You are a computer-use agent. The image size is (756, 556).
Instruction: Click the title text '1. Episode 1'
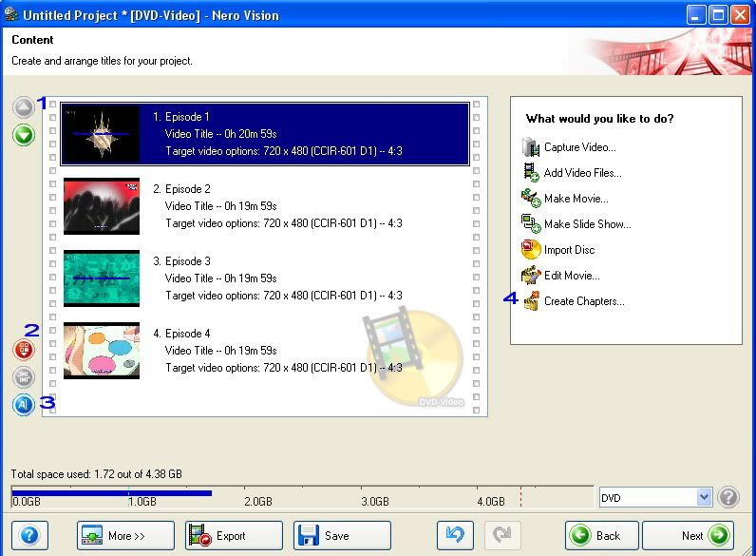pyautogui.click(x=181, y=117)
